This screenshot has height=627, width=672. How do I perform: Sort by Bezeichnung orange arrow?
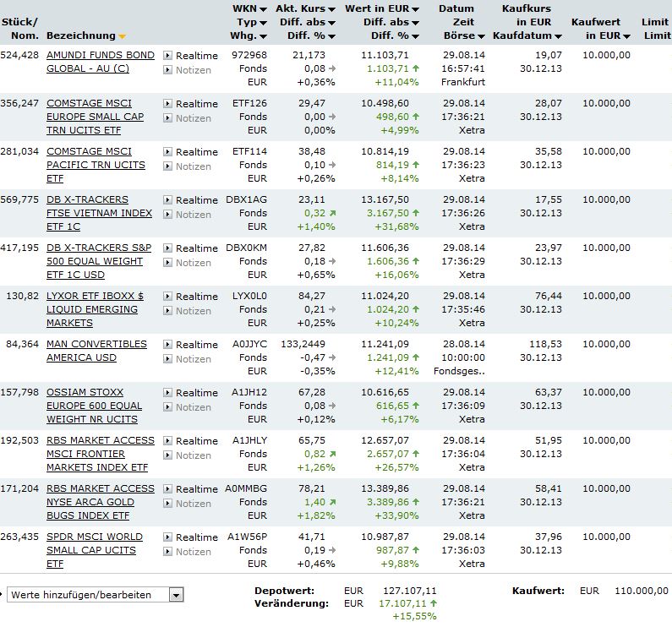point(122,37)
